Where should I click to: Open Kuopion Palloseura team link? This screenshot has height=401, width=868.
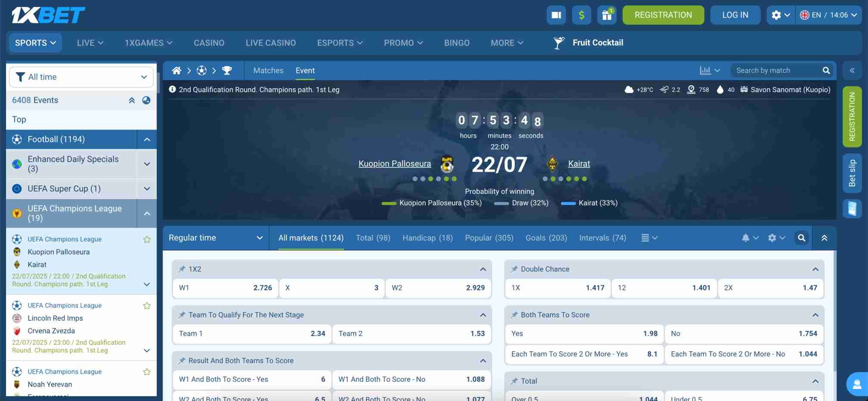[395, 163]
